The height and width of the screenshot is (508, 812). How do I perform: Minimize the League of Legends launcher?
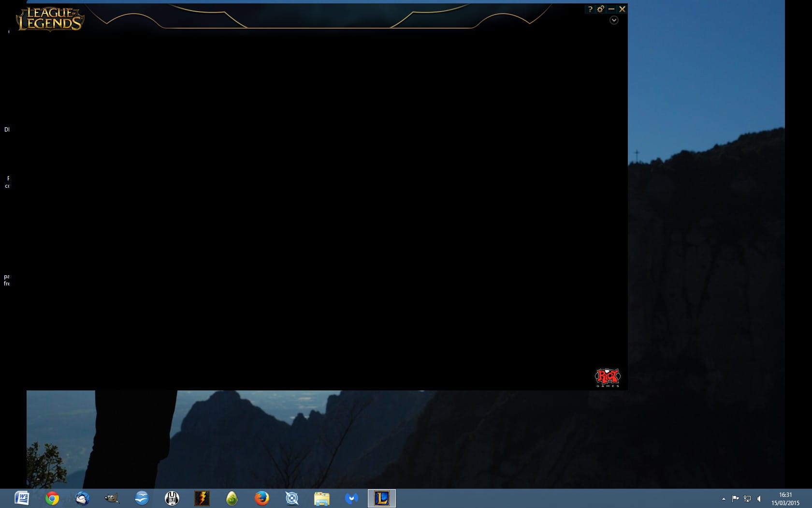coord(611,9)
